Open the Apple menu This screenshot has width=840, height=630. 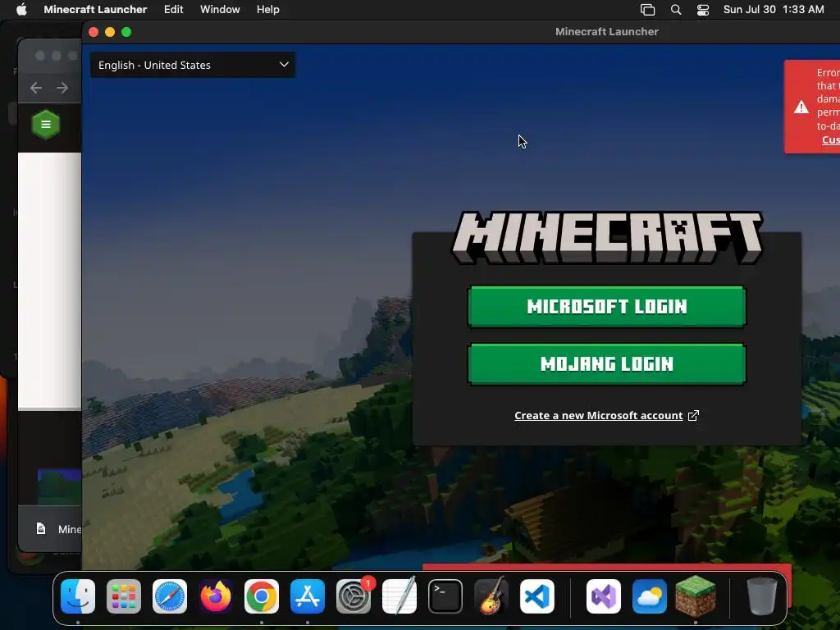pos(21,9)
